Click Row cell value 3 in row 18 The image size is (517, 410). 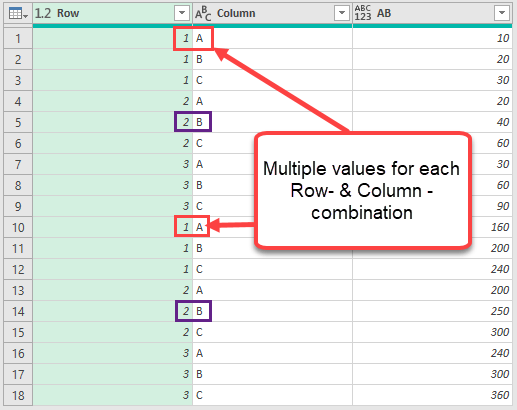pos(112,395)
